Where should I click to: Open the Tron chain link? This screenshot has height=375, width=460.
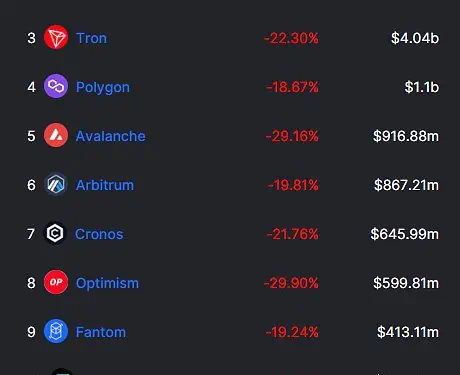click(91, 38)
